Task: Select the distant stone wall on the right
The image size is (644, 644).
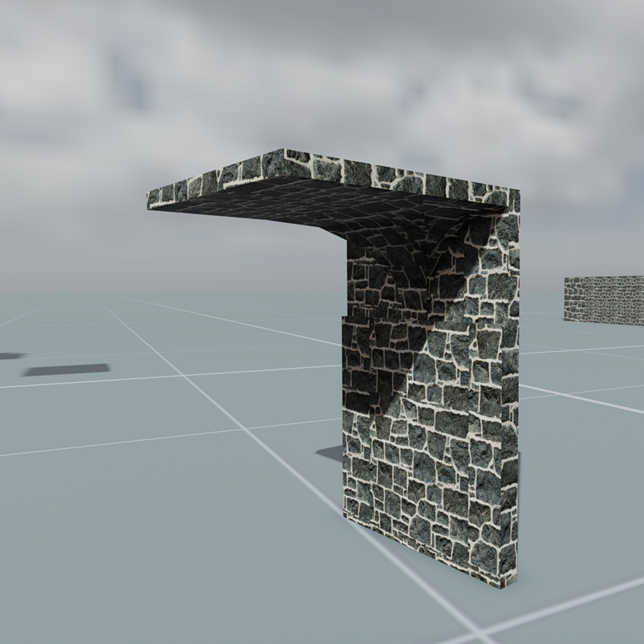Action: [x=604, y=301]
